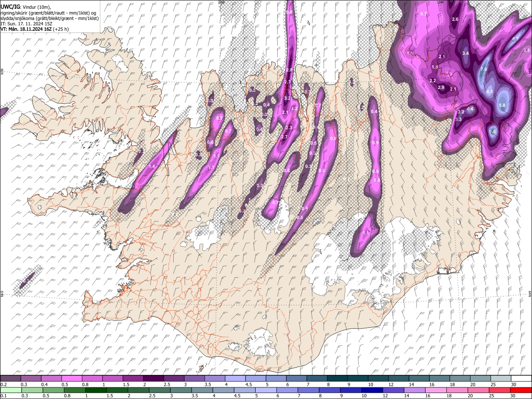Click the '7.0' precipitation value on the map
Viewport: 532px width, 399px height.
pos(484,69)
